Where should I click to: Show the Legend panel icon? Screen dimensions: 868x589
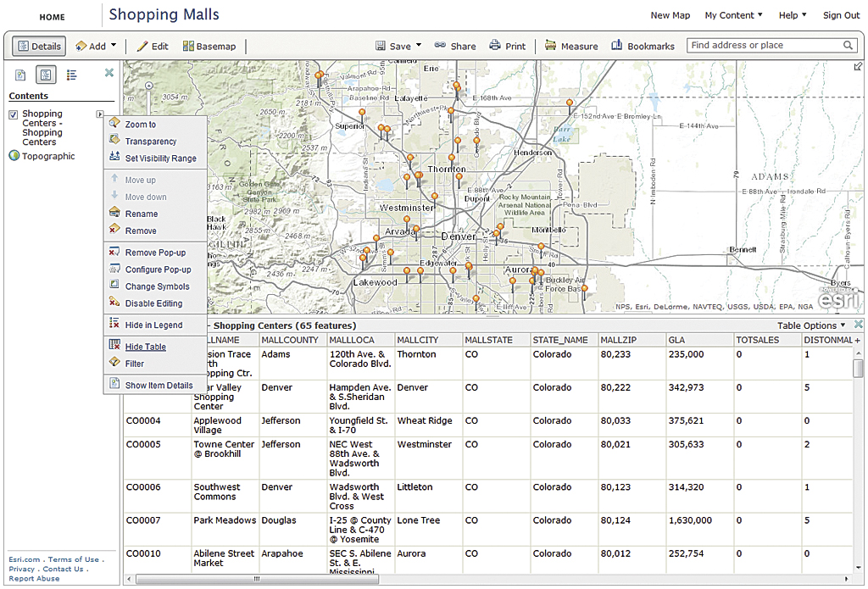[x=71, y=75]
